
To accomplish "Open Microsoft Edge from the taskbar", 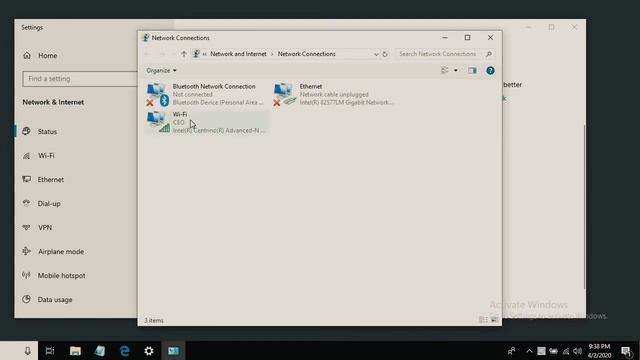I will pos(124,351).
